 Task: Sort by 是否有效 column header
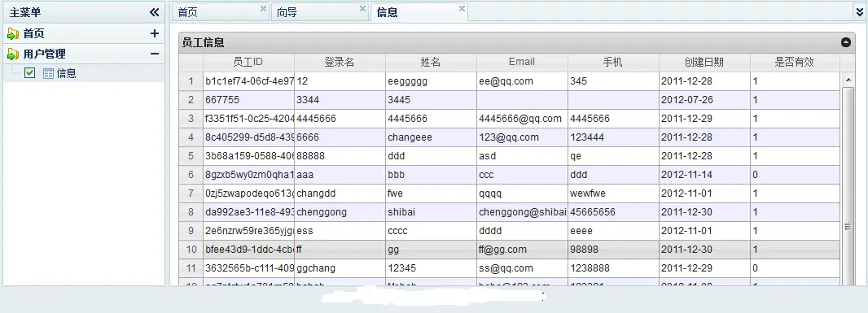(x=795, y=62)
